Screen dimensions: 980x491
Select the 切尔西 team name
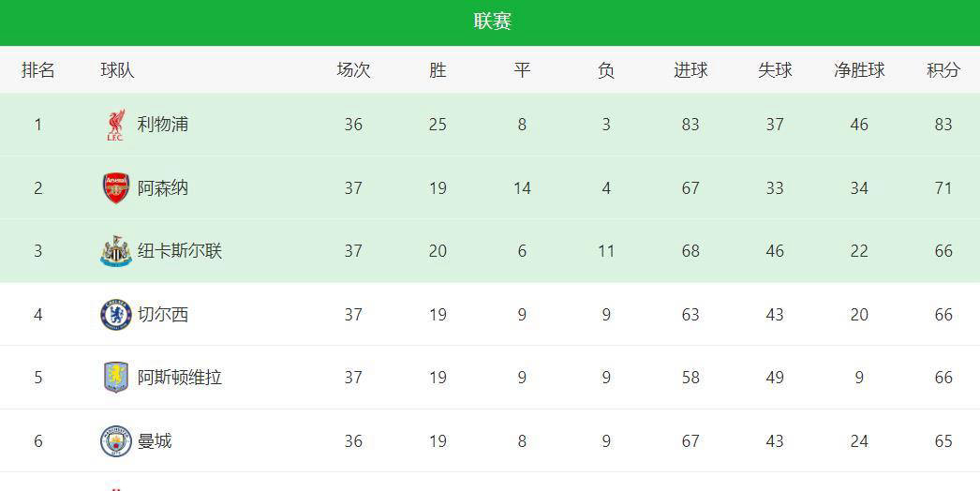point(162,315)
